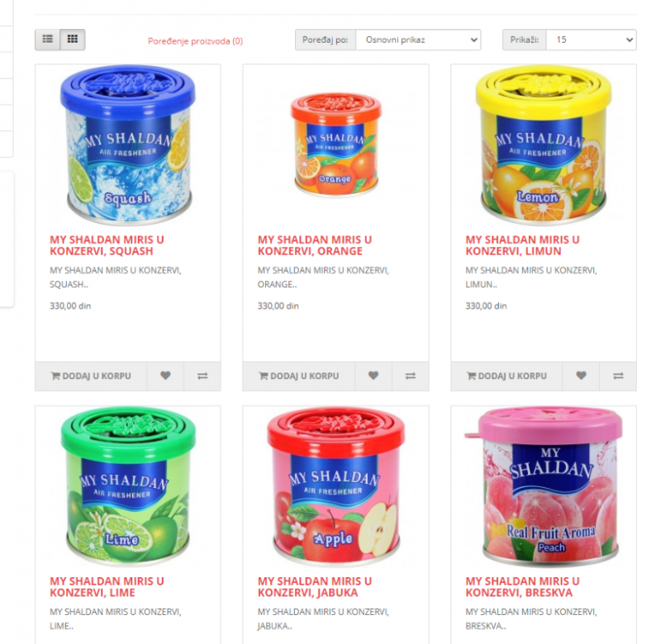Screen dimensions: 661x644
Task: Open the Prikaži items-per-page dropdown
Action: click(591, 40)
